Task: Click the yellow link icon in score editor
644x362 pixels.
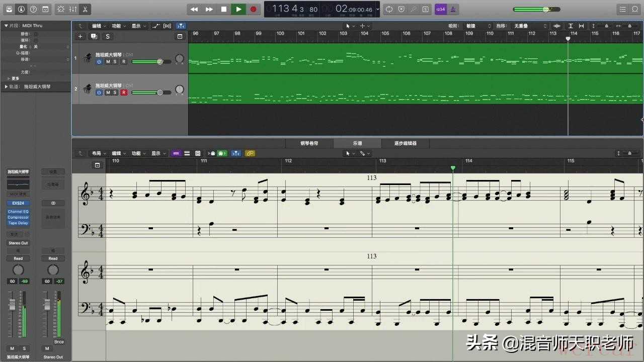Action: pyautogui.click(x=250, y=153)
